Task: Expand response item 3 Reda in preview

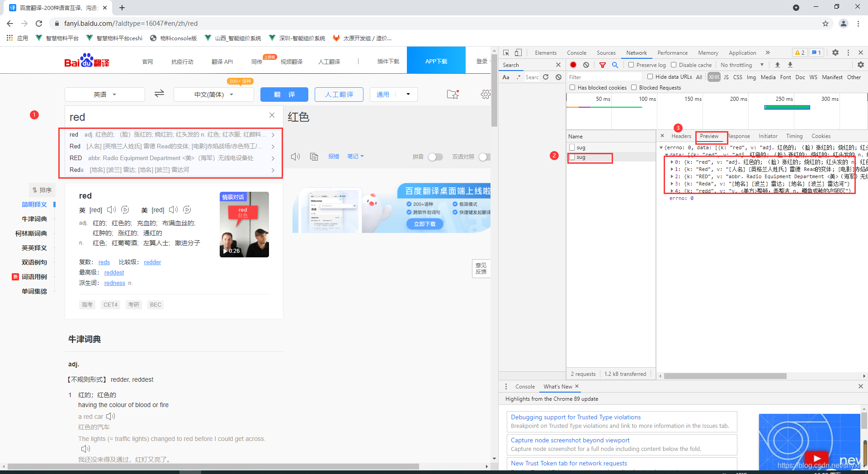Action: pyautogui.click(x=672, y=184)
